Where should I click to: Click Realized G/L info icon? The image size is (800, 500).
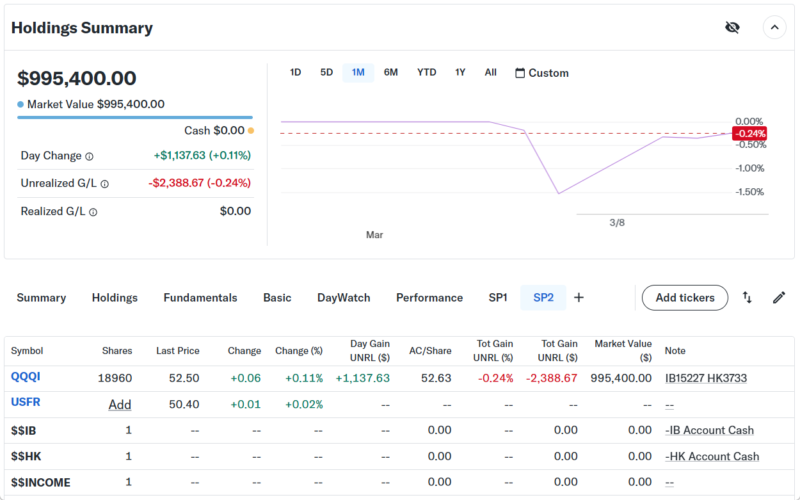[94, 212]
